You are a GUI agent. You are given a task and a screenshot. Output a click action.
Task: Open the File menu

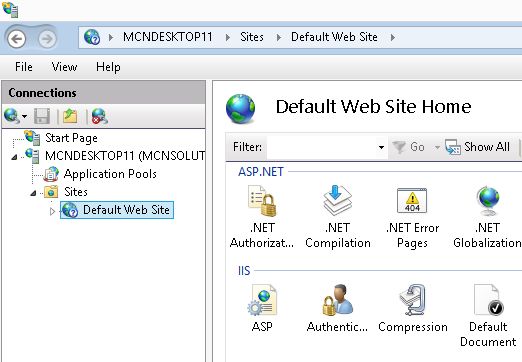coord(24,67)
